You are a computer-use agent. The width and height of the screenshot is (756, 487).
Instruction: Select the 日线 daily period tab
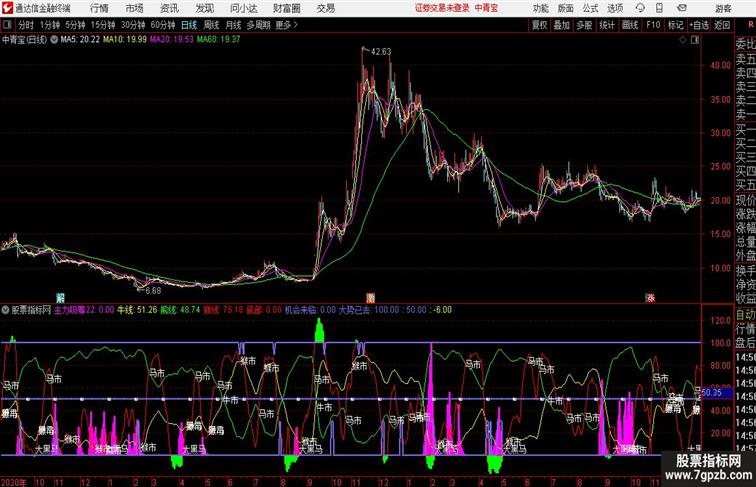point(189,25)
